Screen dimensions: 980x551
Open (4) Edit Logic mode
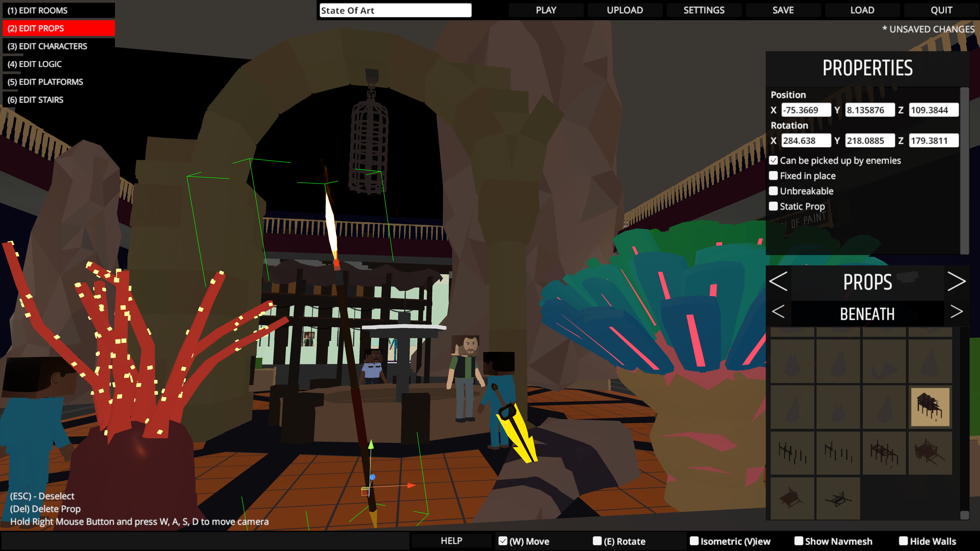click(59, 64)
